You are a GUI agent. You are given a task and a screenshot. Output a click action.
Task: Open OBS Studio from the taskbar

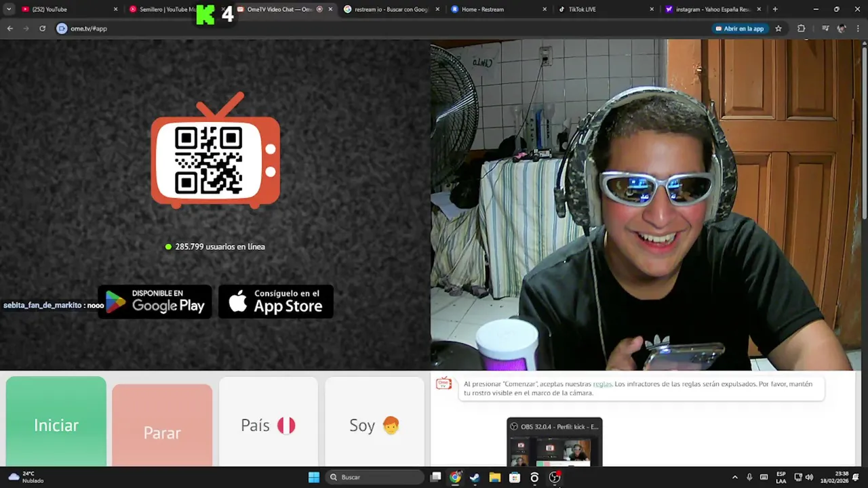coord(555,477)
